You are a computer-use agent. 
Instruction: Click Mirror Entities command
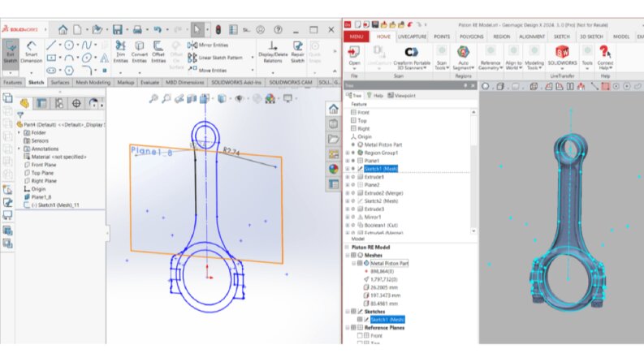coord(208,45)
